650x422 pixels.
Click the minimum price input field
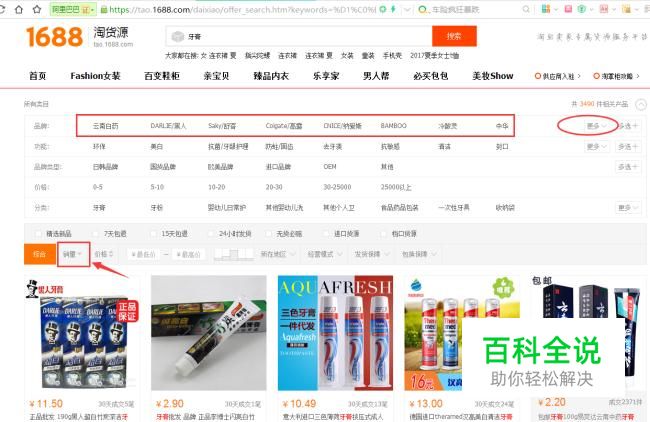pyautogui.click(x=143, y=254)
